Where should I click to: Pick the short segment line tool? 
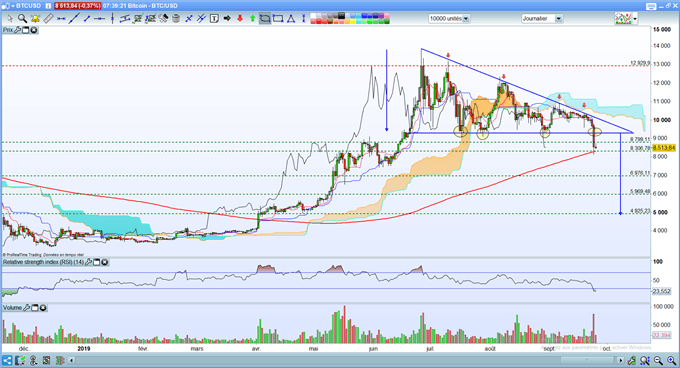click(87, 19)
